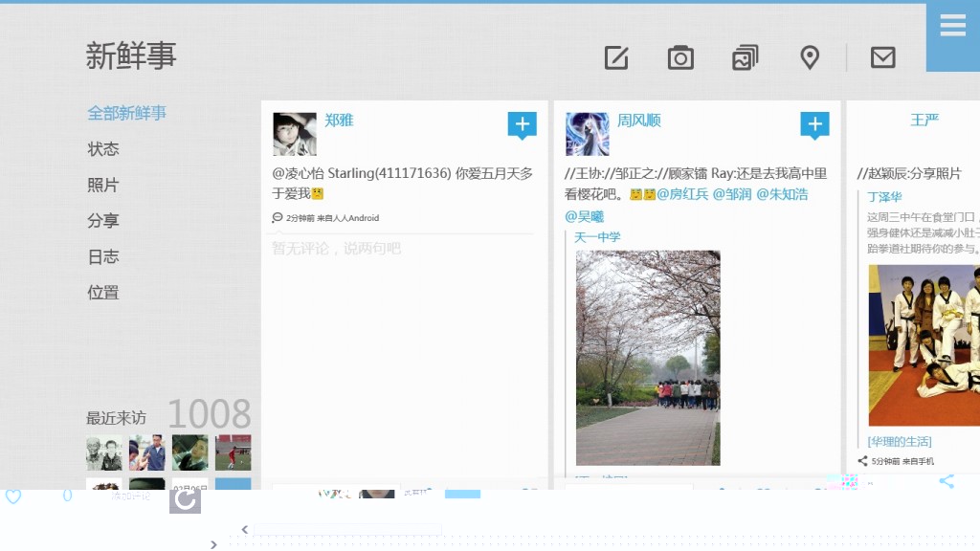980x551 pixels.
Task: Open the 丁泽华 name link
Action: 884,197
